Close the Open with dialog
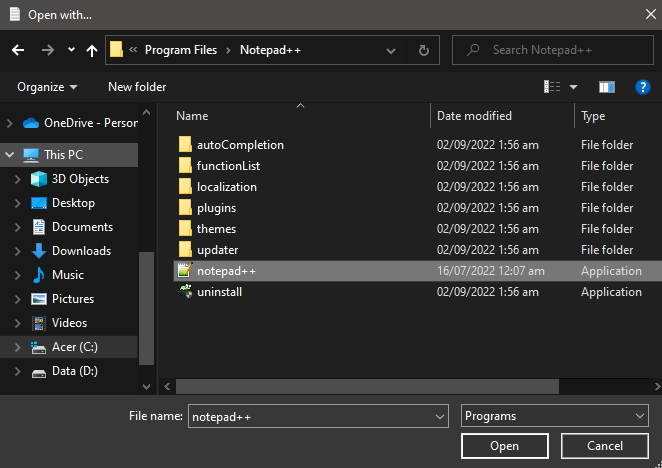This screenshot has width=662, height=468. point(651,14)
